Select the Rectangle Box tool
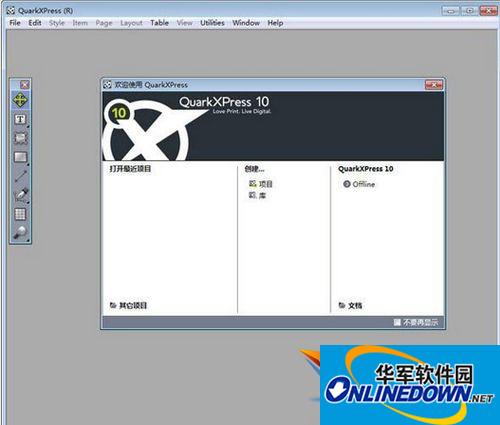Image resolution: width=500 pixels, height=425 pixels. 20,157
